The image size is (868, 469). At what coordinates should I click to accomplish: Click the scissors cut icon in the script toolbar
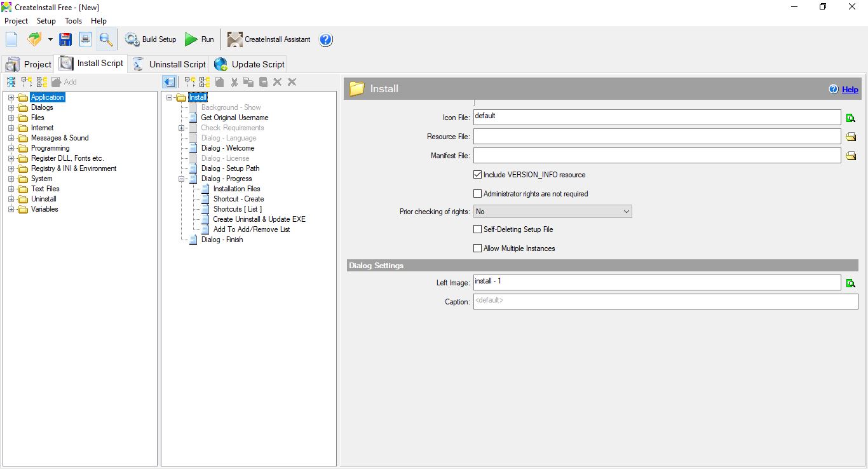[x=234, y=82]
